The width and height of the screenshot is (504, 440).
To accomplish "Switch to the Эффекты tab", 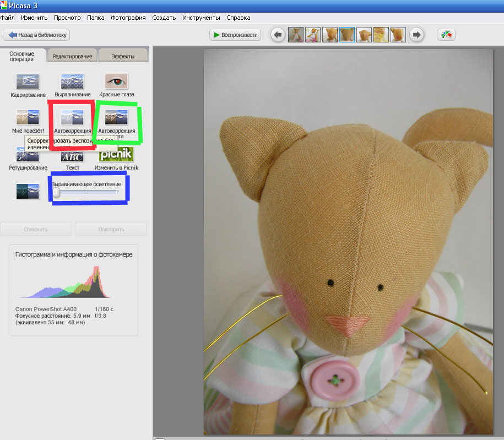I will 123,56.
